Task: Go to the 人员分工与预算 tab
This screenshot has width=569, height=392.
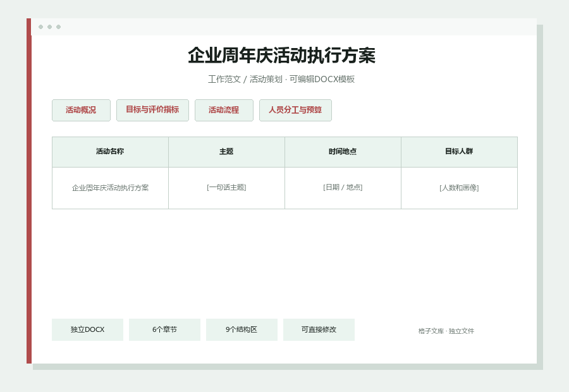Action: click(x=295, y=110)
